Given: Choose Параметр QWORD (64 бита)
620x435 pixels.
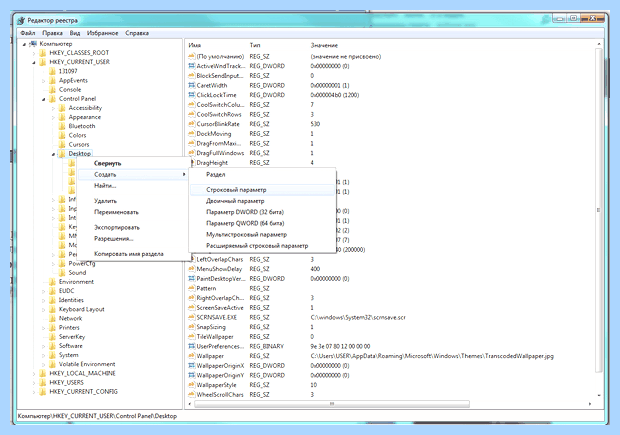Looking at the screenshot, I should 262,223.
